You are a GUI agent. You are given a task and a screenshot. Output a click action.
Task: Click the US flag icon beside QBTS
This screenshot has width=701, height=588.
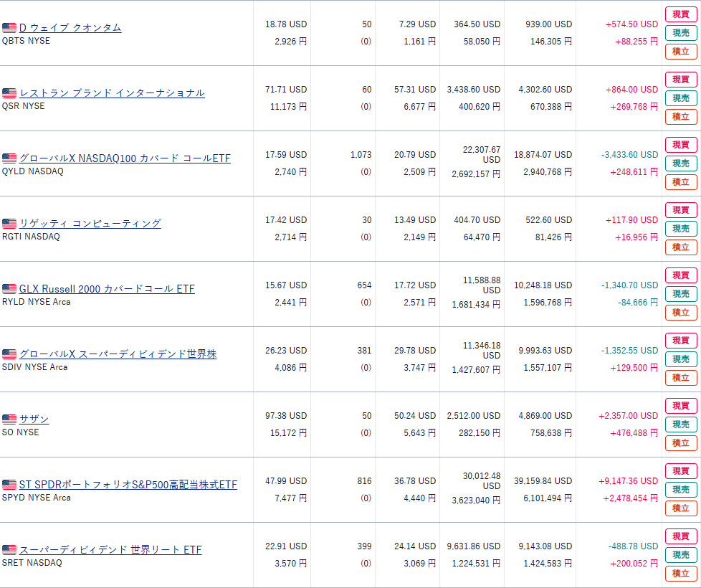[x=9, y=28]
